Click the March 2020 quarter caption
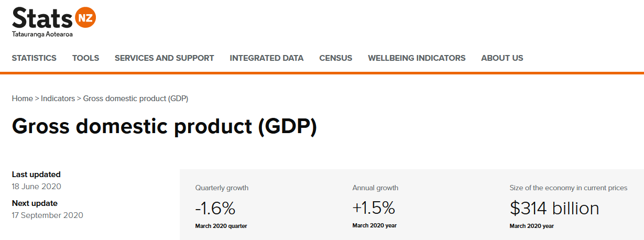The width and height of the screenshot is (644, 240). 221,226
